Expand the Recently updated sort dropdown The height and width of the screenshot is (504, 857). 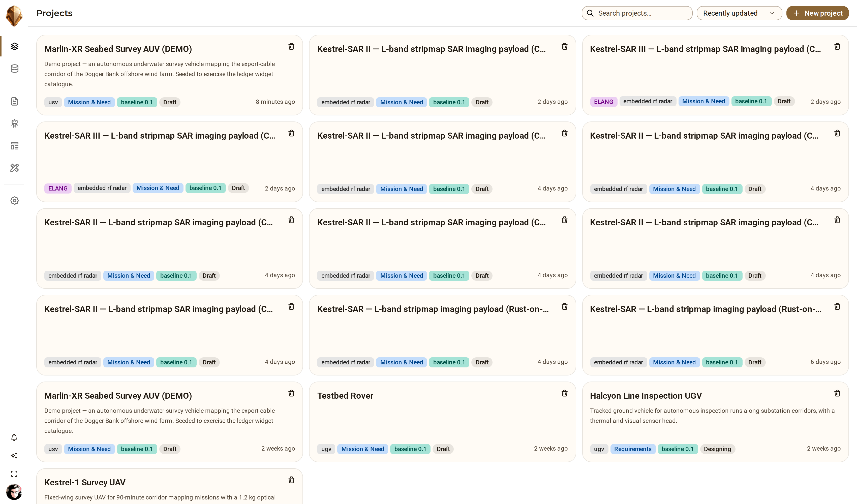click(739, 13)
